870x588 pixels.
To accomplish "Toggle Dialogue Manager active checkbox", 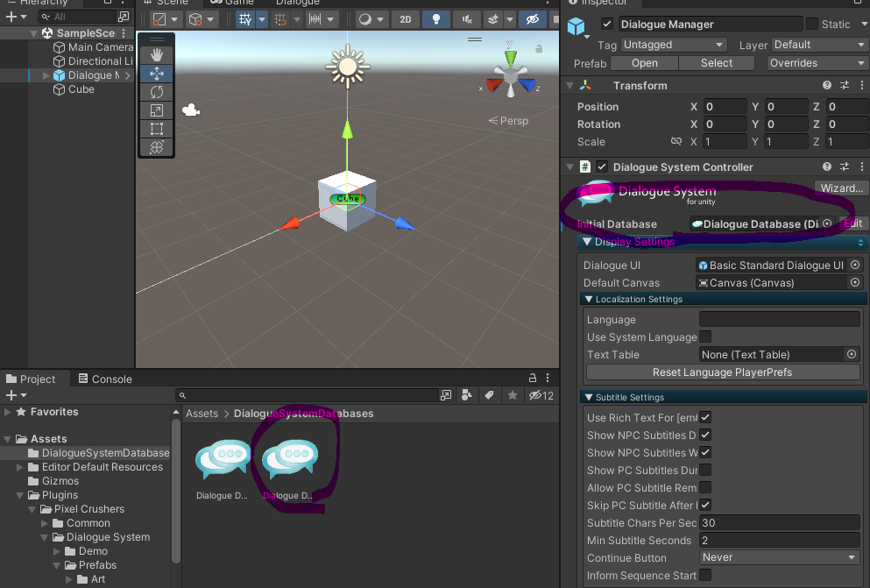I will (x=607, y=24).
